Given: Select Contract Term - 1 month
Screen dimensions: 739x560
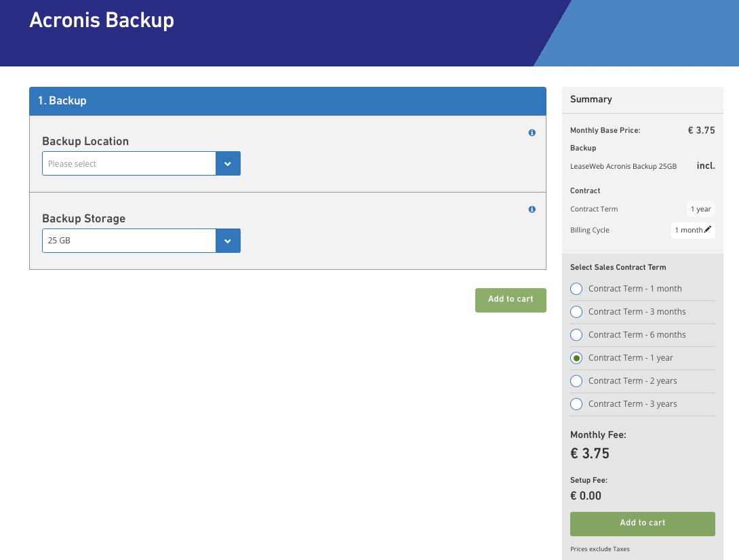Looking at the screenshot, I should 576,289.
